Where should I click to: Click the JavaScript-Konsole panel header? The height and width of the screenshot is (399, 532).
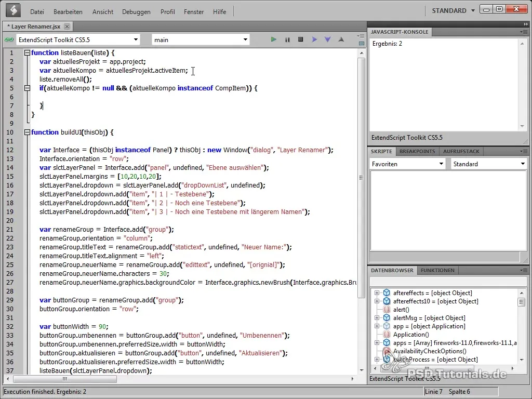pyautogui.click(x=400, y=32)
